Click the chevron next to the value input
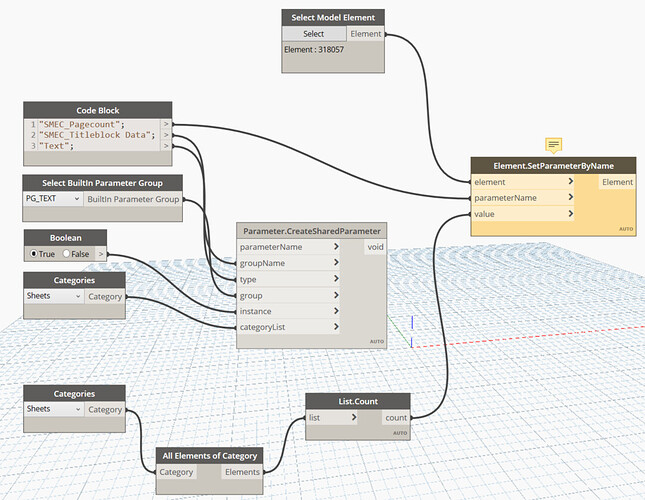The image size is (645, 500). (571, 213)
